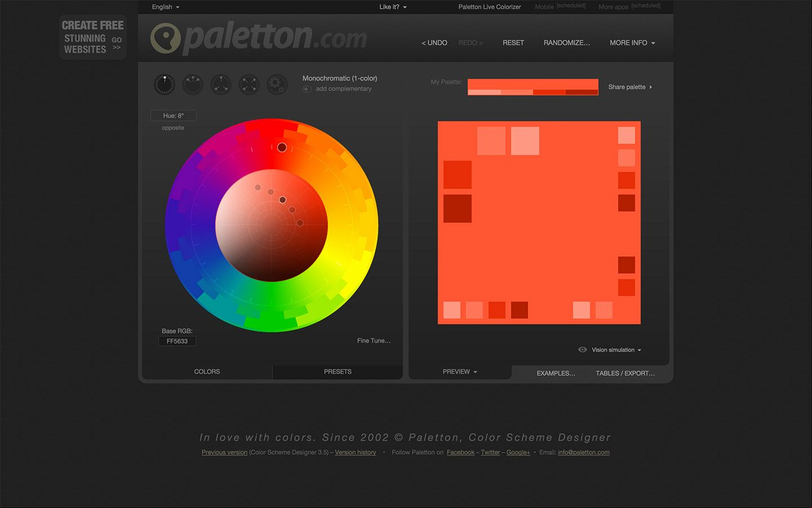Click the Paletton eye logo icon
Screen dimensions: 812x508
(165, 38)
